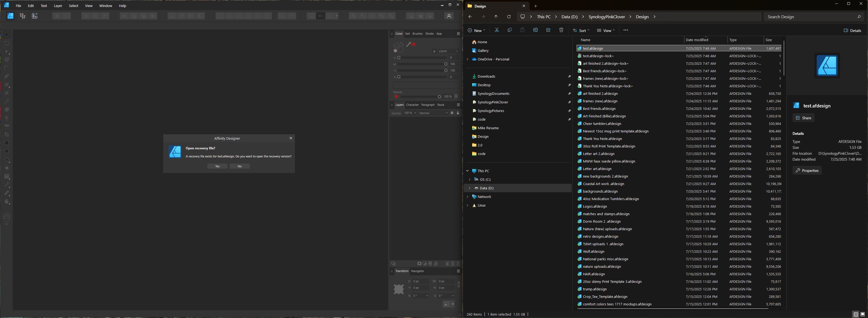This screenshot has height=318, width=868.
Task: Select the Frame Text tool
Action: pyautogui.click(x=7, y=176)
